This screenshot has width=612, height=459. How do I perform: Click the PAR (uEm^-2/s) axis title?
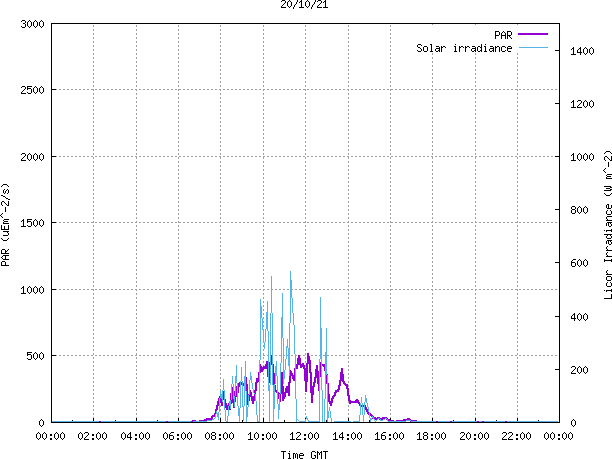click(x=5, y=225)
